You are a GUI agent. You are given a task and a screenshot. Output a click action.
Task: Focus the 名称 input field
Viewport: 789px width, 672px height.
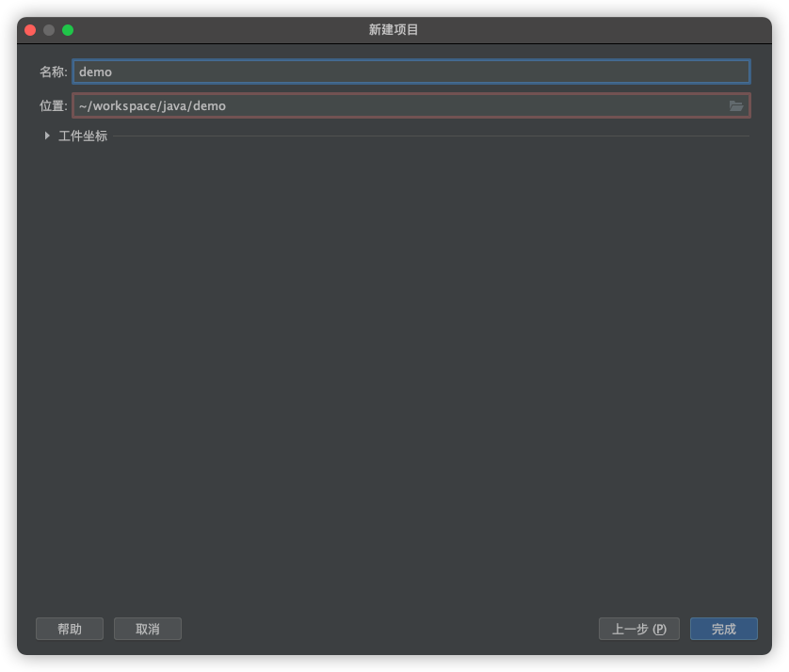(x=411, y=72)
